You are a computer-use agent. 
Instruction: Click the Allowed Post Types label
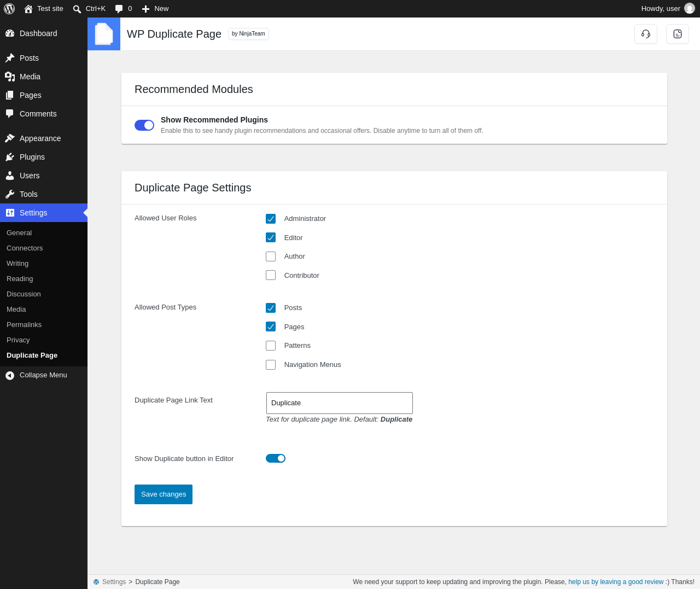[x=165, y=307]
